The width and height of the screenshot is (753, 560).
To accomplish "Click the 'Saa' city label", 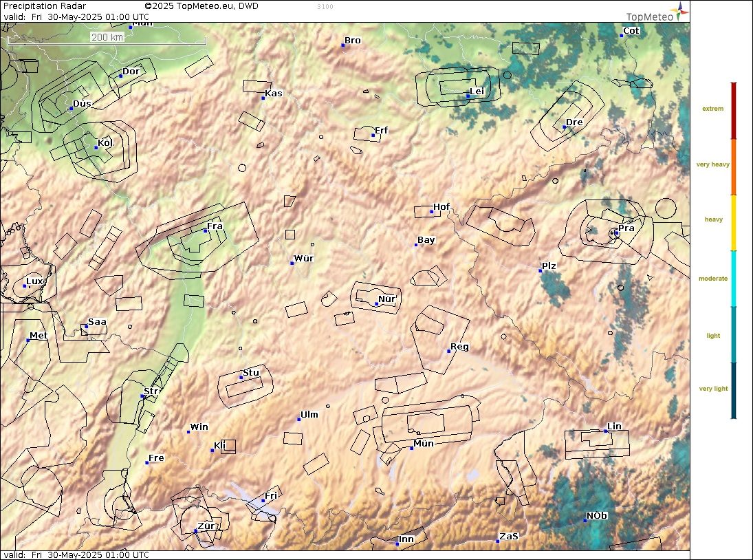I will tap(97, 322).
